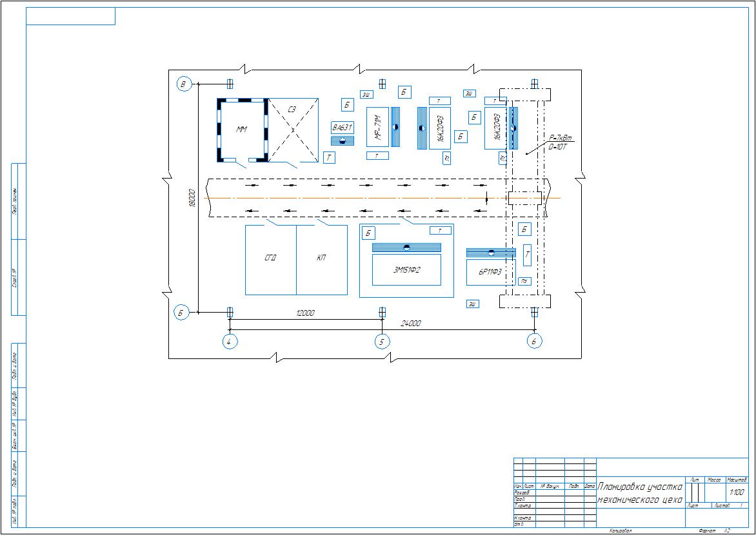The height and width of the screenshot is (535, 756).
Task: Click the 16К20Ф3 lathe beside МР-71М
Action: (440, 128)
